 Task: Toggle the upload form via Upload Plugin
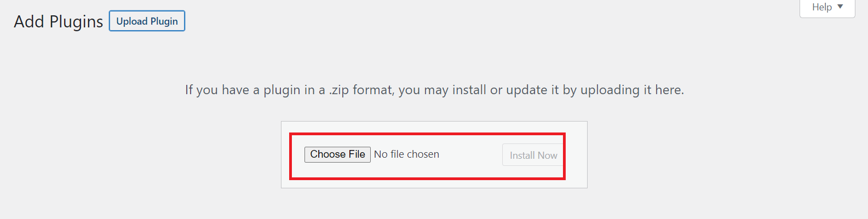pos(147,21)
